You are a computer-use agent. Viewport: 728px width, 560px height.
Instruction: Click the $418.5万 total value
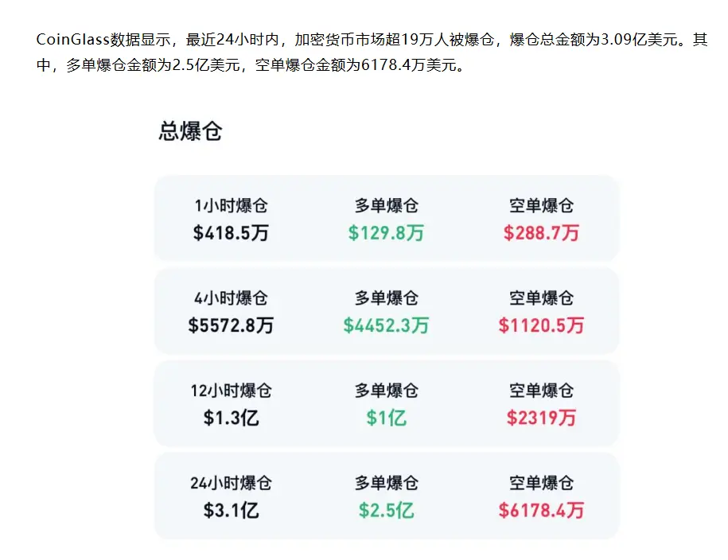[x=231, y=232]
